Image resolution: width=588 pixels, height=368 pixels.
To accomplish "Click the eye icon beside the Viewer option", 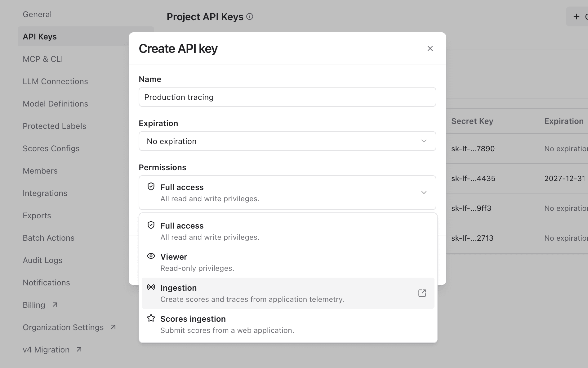I will [x=151, y=256].
